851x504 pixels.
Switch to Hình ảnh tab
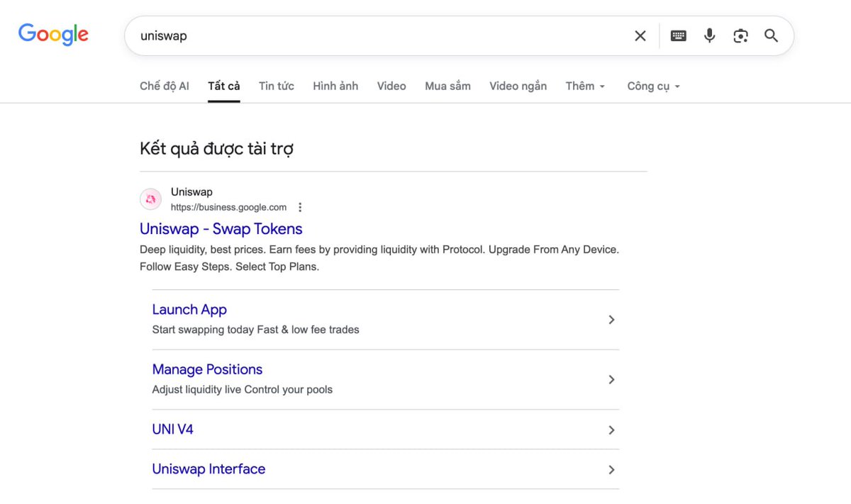(335, 86)
